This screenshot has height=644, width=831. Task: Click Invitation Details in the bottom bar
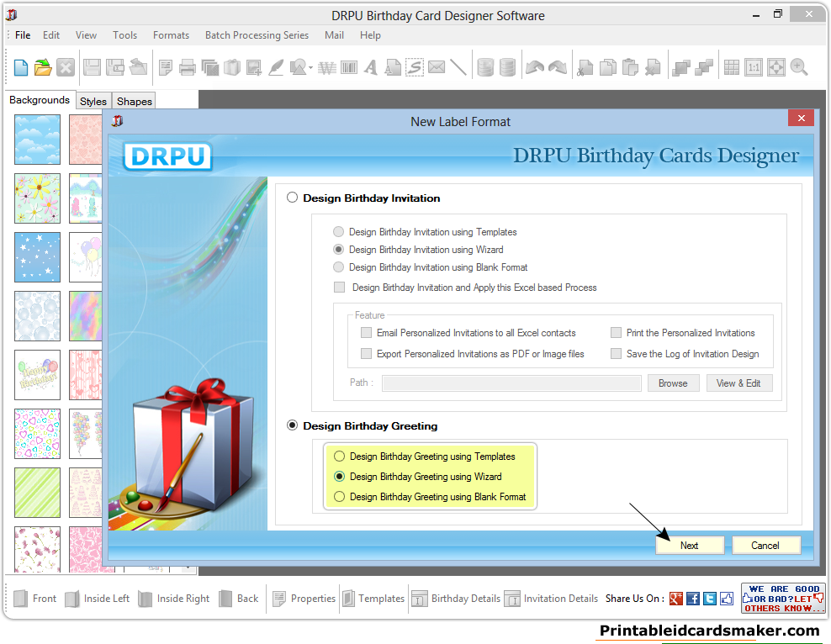(551, 599)
